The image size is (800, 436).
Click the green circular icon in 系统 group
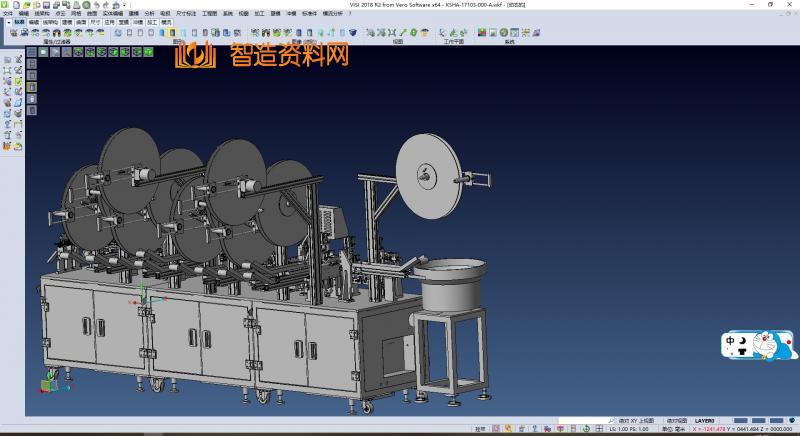[504, 32]
